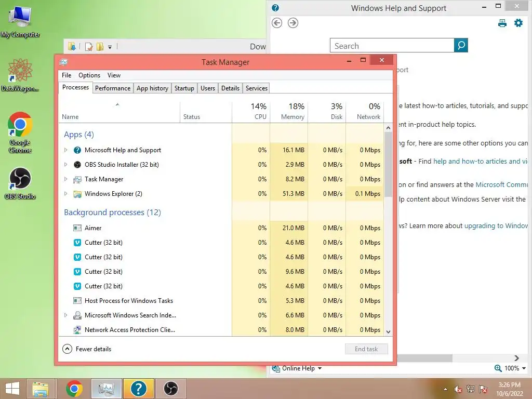The width and height of the screenshot is (532, 399).
Task: Click the Help and Support title icon
Action: (x=275, y=8)
